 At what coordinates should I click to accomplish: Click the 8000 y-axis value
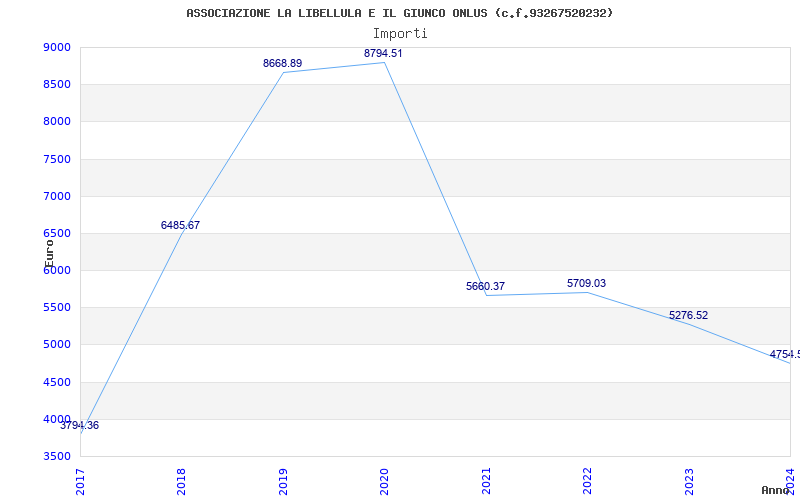(x=57, y=122)
